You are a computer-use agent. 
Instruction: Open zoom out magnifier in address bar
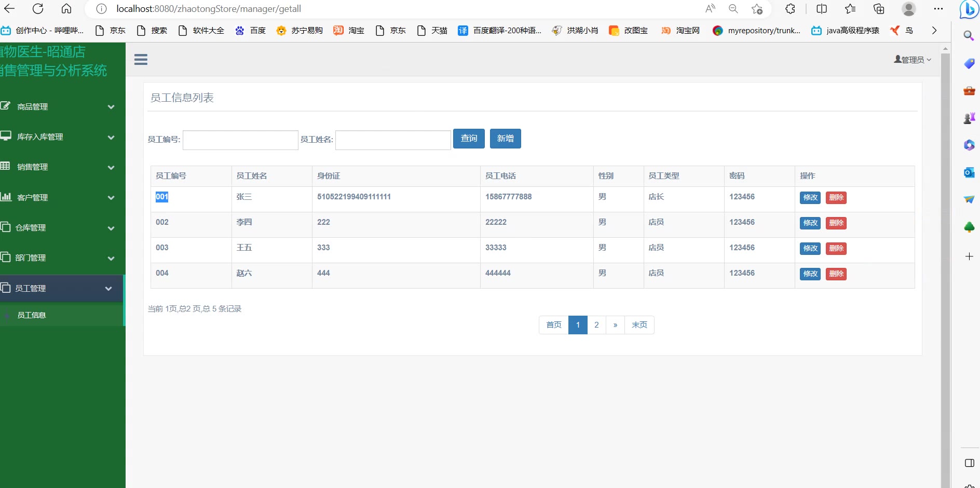tap(733, 9)
